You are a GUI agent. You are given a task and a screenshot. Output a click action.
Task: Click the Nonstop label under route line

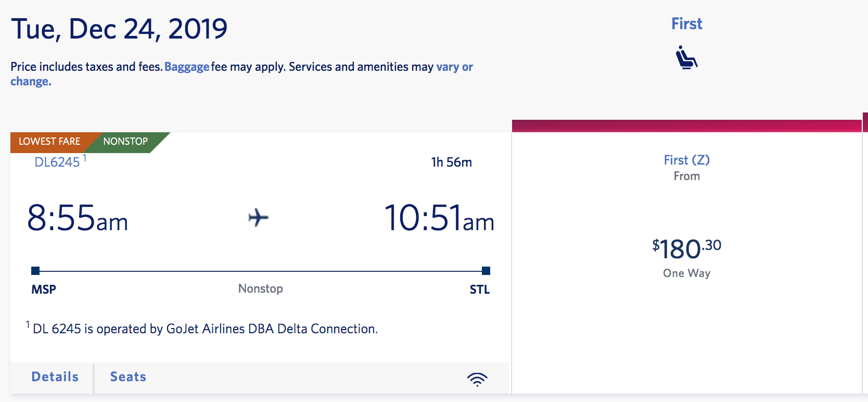tap(260, 288)
